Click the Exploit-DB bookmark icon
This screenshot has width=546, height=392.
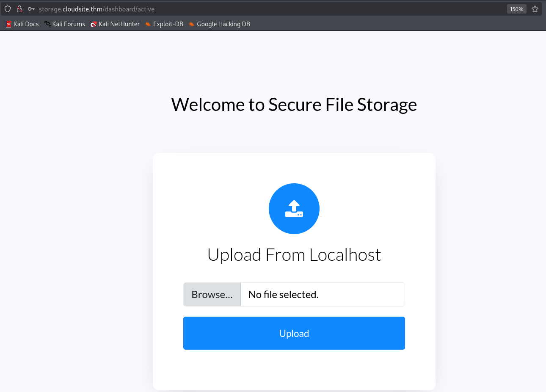click(x=148, y=24)
